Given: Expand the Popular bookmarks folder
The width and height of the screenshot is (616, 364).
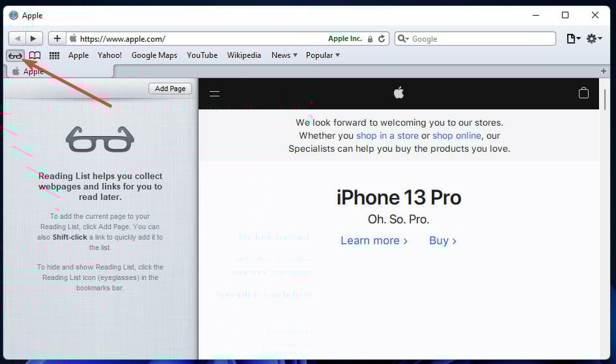Looking at the screenshot, I should click(x=323, y=55).
